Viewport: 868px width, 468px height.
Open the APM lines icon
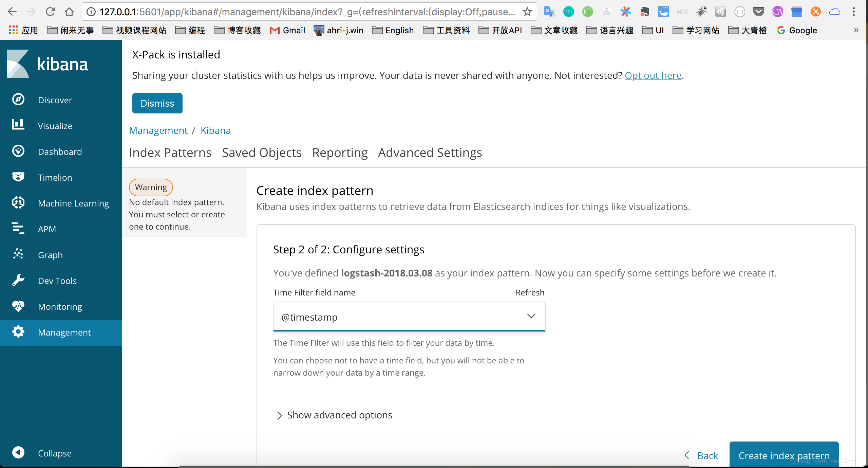pos(18,229)
